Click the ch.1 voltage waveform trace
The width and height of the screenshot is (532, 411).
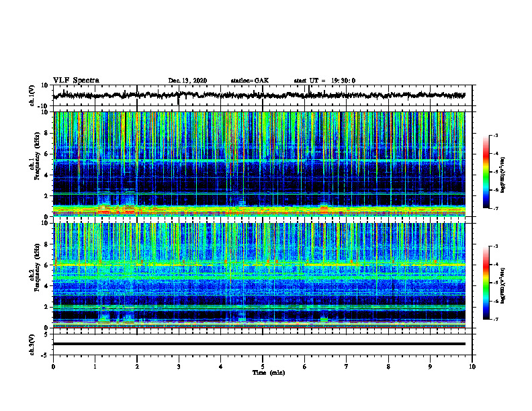pos(259,95)
